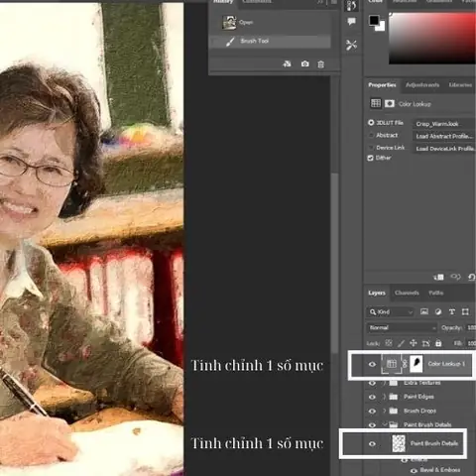Collapse the Paint Brush Details group
Viewport: 476px width, 476px height.
pyautogui.click(x=385, y=424)
